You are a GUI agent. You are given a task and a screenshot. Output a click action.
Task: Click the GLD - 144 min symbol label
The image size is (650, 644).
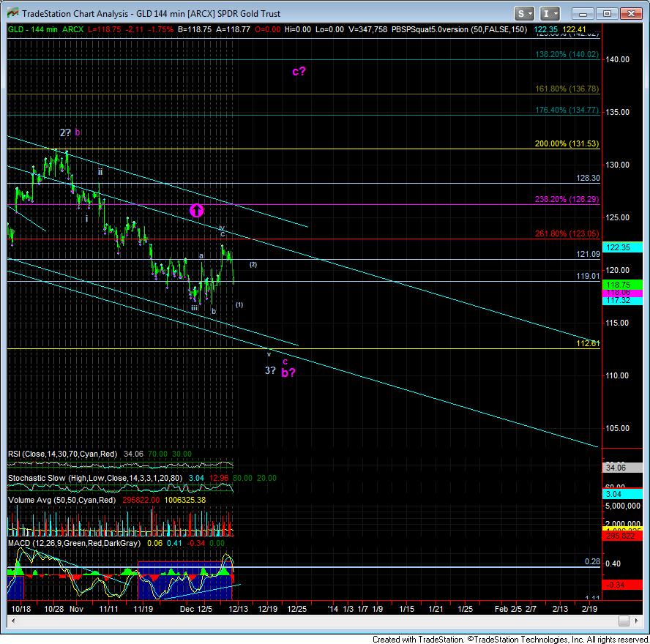[x=33, y=29]
